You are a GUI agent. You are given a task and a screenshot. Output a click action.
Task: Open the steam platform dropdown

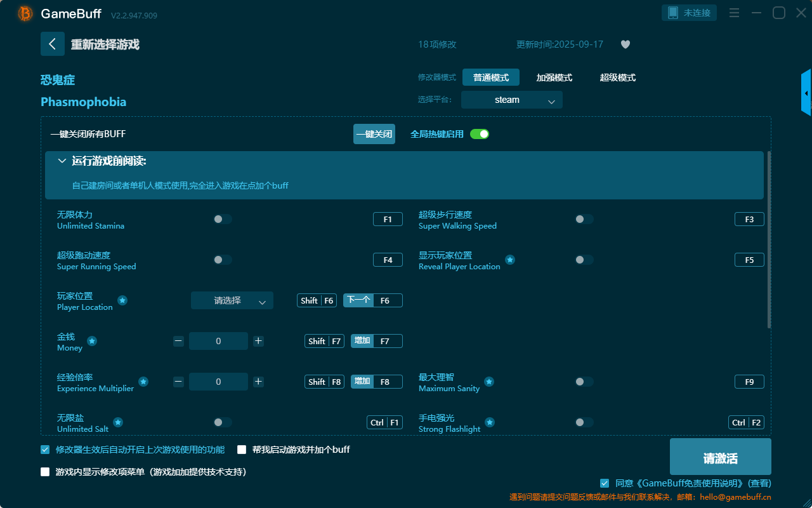pos(512,100)
